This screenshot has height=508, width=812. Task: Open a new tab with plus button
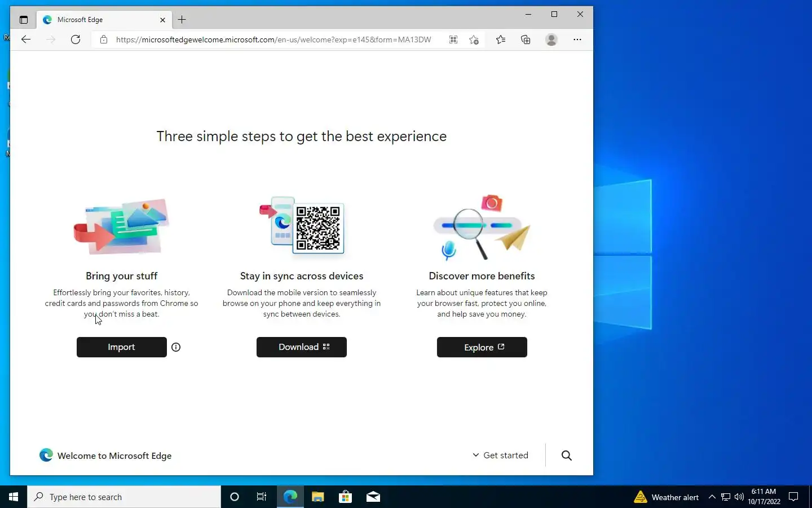coord(182,20)
